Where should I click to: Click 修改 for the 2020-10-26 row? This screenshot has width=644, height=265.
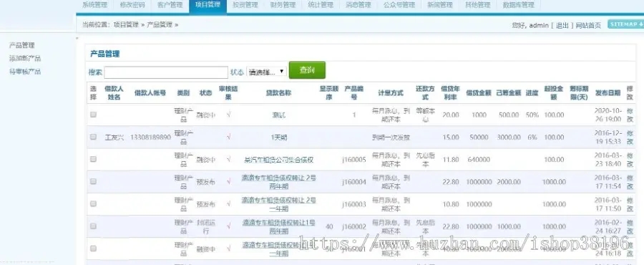[630, 115]
